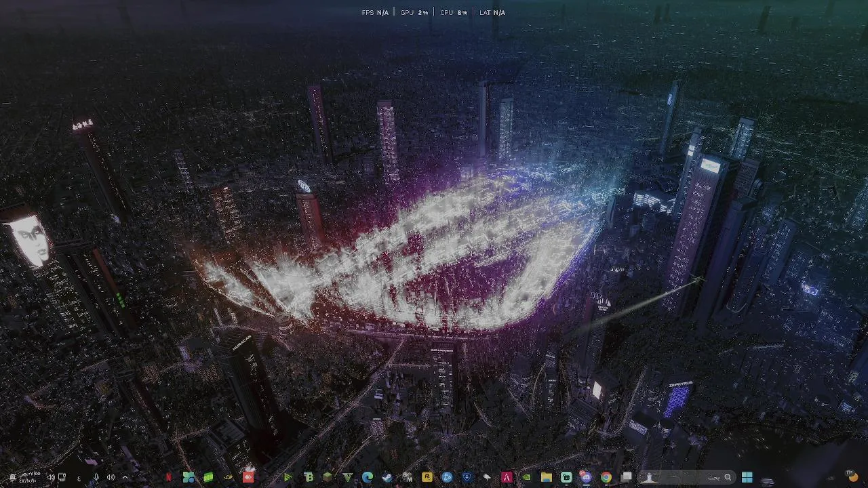Click the CPU 8% overlay readout
The width and height of the screenshot is (868, 488).
454,12
